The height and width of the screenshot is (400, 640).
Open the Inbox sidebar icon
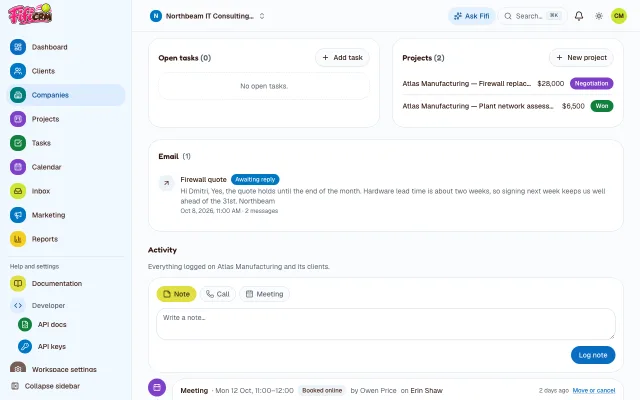[18, 191]
